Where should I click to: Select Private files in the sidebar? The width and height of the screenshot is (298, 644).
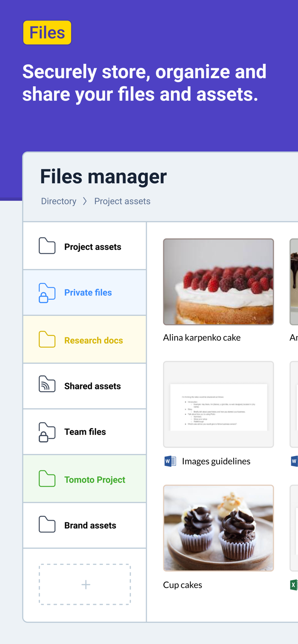88,292
